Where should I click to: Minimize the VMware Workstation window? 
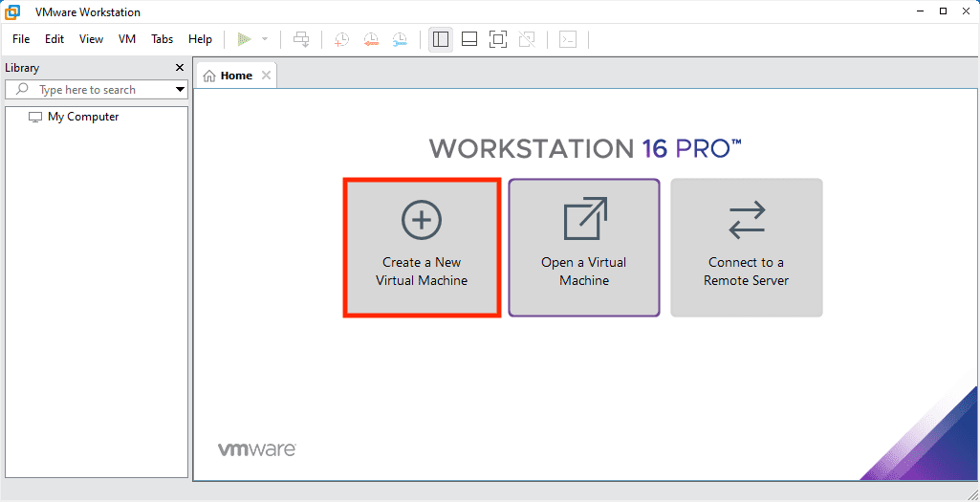pos(920,11)
